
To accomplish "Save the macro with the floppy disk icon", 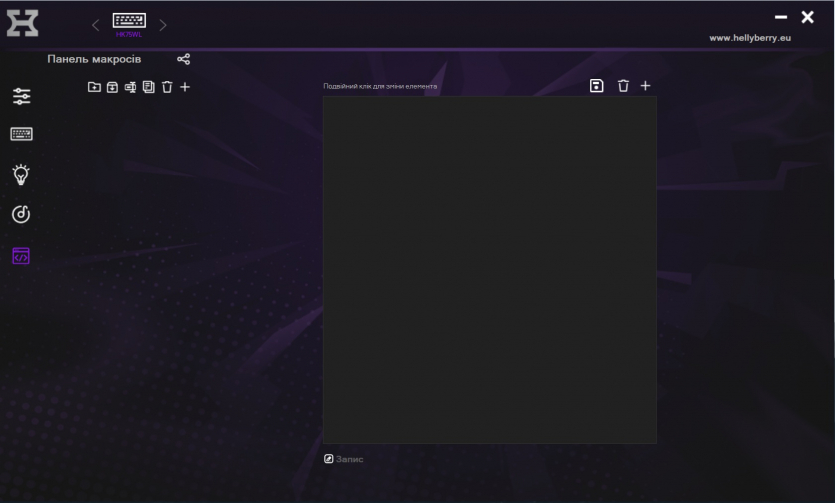I will point(597,86).
